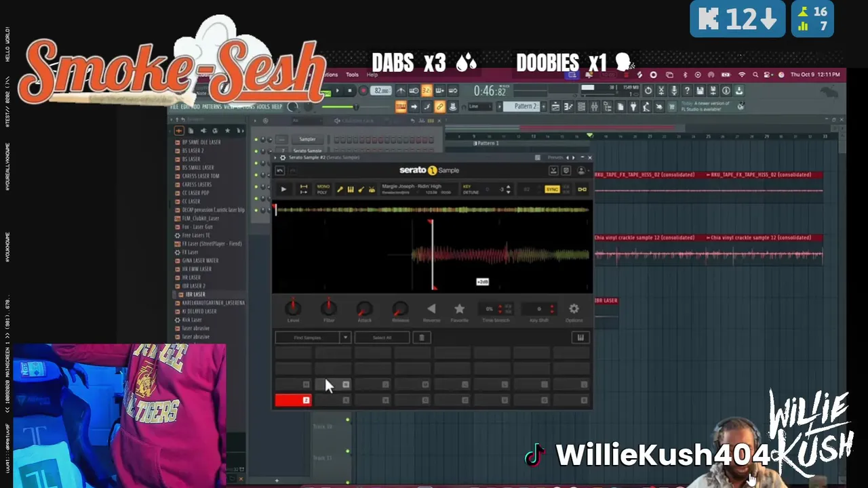Toggle MONO/POLY mode in Serato
The height and width of the screenshot is (488, 868).
point(323,189)
